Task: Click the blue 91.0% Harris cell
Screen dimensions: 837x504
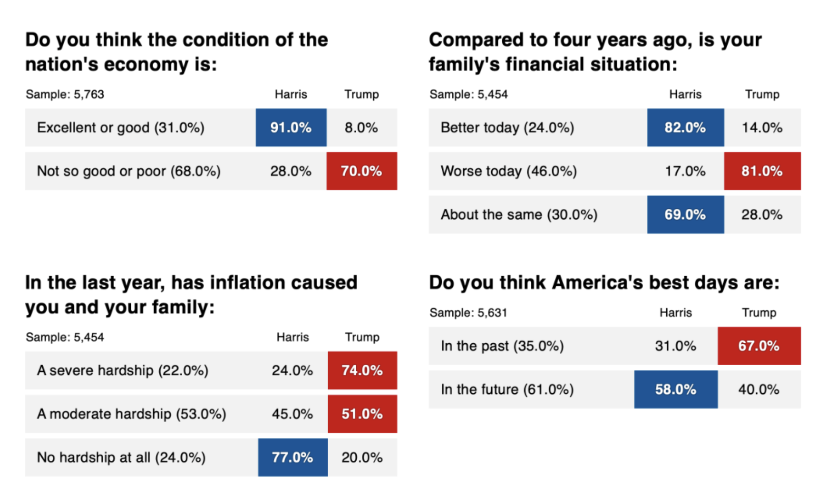Action: [291, 127]
